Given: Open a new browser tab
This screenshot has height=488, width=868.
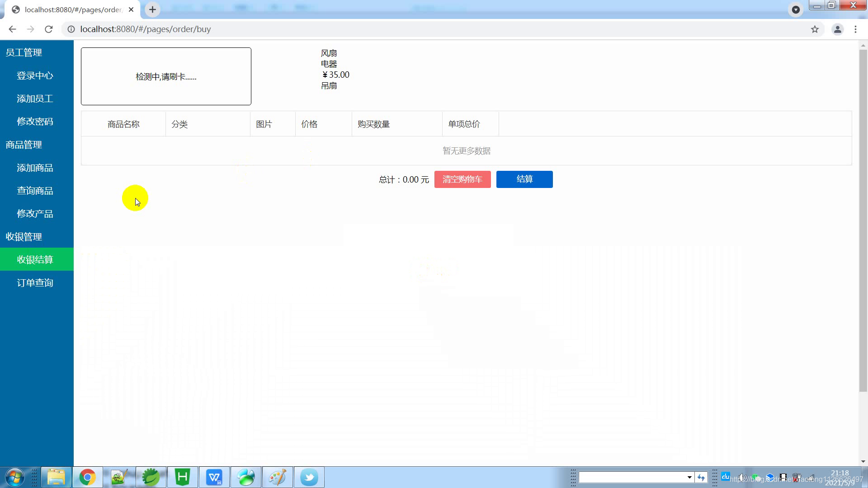Looking at the screenshot, I should [x=153, y=9].
